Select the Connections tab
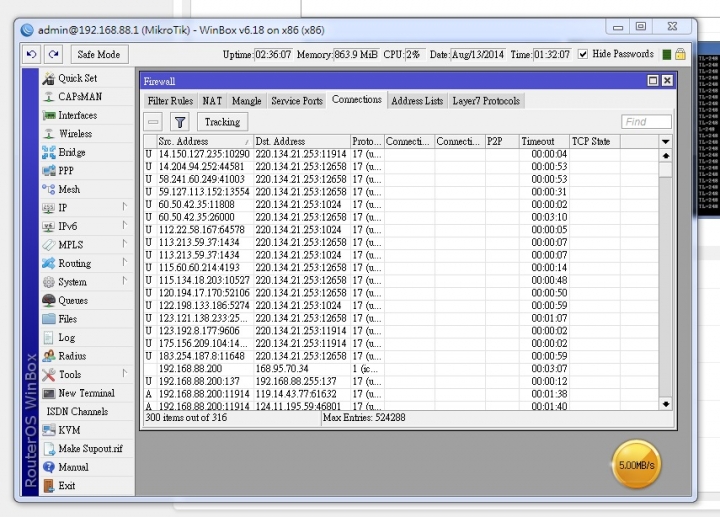720x517 pixels. (357, 100)
